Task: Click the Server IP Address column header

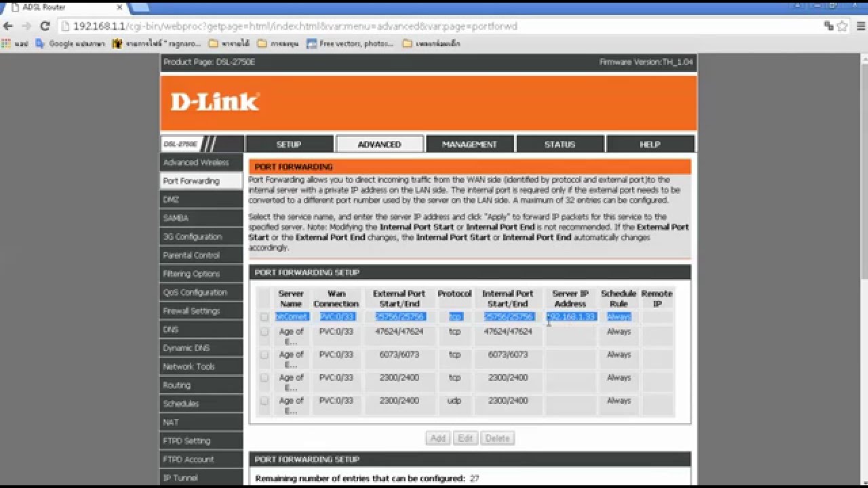Action: click(570, 298)
